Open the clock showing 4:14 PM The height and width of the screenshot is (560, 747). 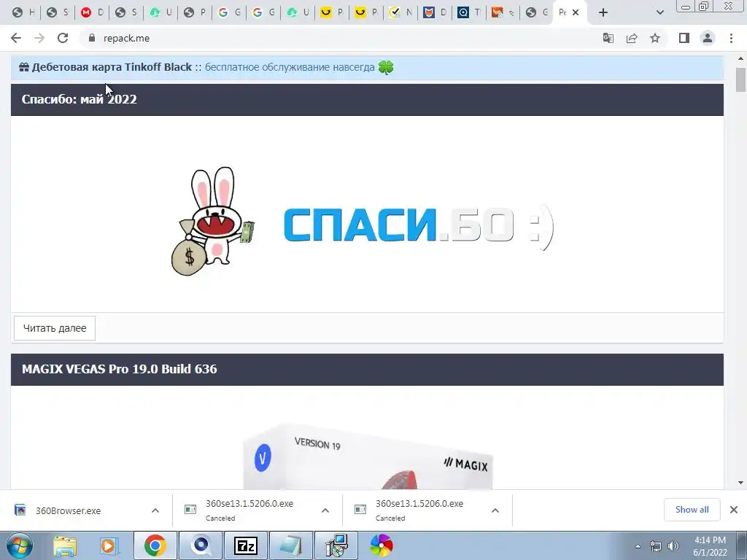(710, 546)
